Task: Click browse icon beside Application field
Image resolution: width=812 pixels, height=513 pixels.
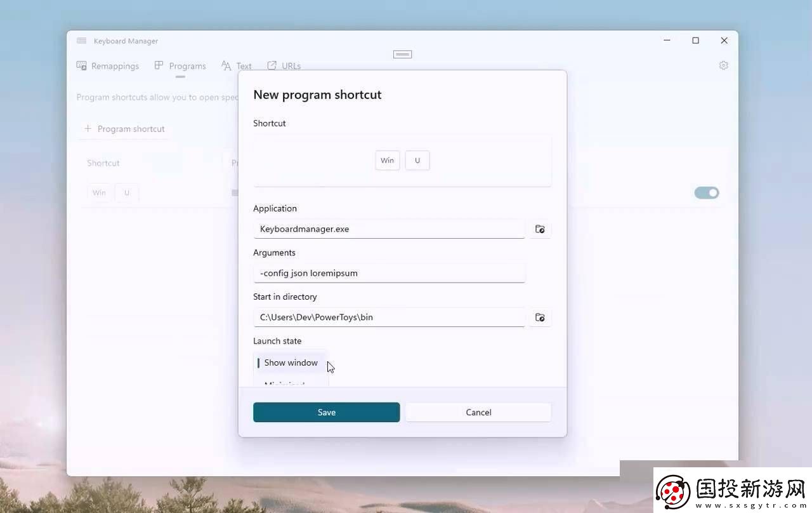Action: click(540, 229)
